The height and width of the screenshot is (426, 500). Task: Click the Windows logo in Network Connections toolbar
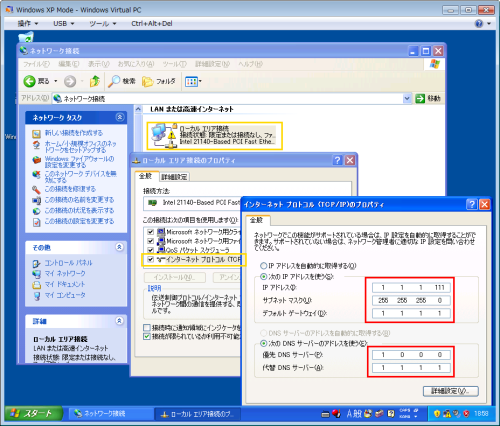click(x=434, y=64)
